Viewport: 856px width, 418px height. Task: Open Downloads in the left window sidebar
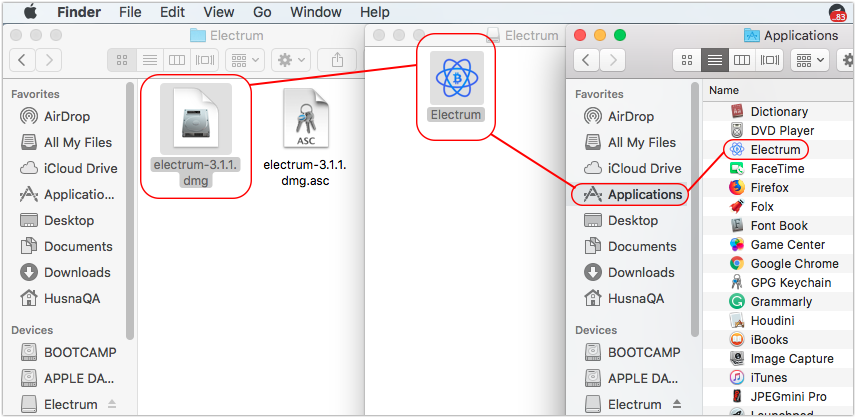(65, 272)
